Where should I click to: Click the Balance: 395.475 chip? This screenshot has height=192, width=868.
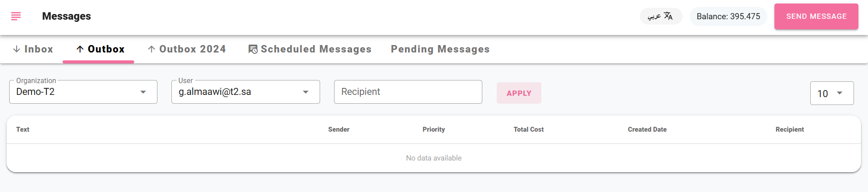728,16
